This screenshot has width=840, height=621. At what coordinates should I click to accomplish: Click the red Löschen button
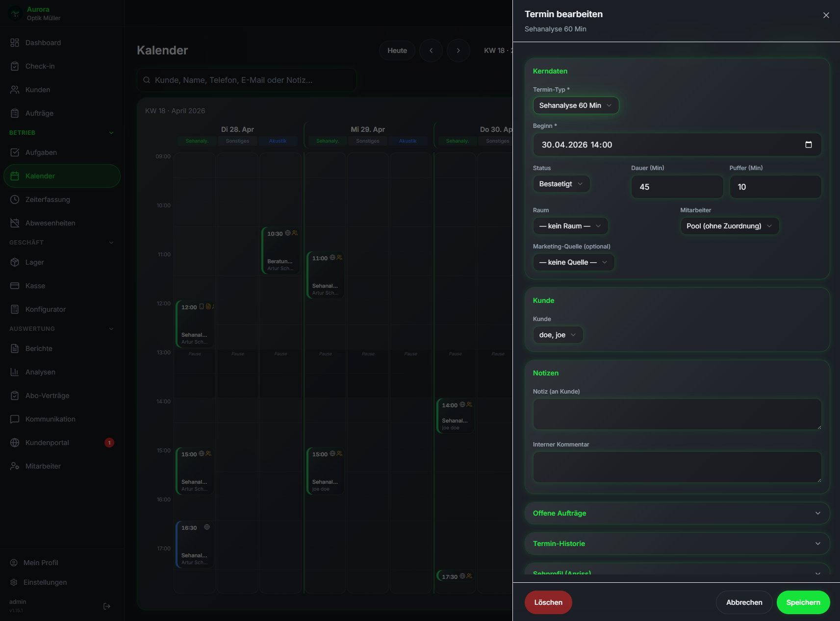coord(548,602)
